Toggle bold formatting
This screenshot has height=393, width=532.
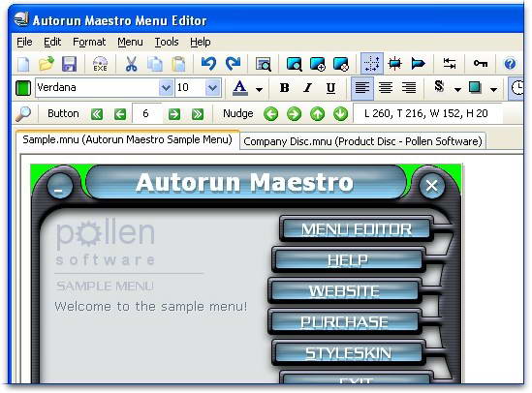pyautogui.click(x=284, y=88)
